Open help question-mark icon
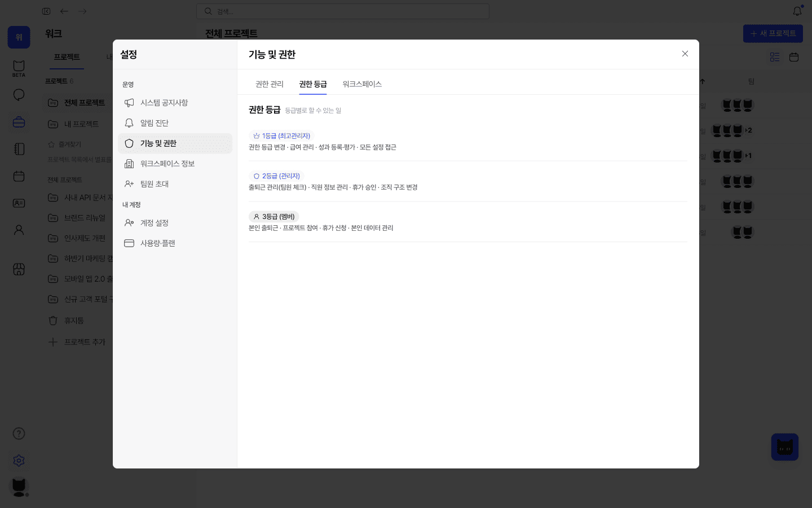Screen dimensions: 812x508 pos(19,433)
